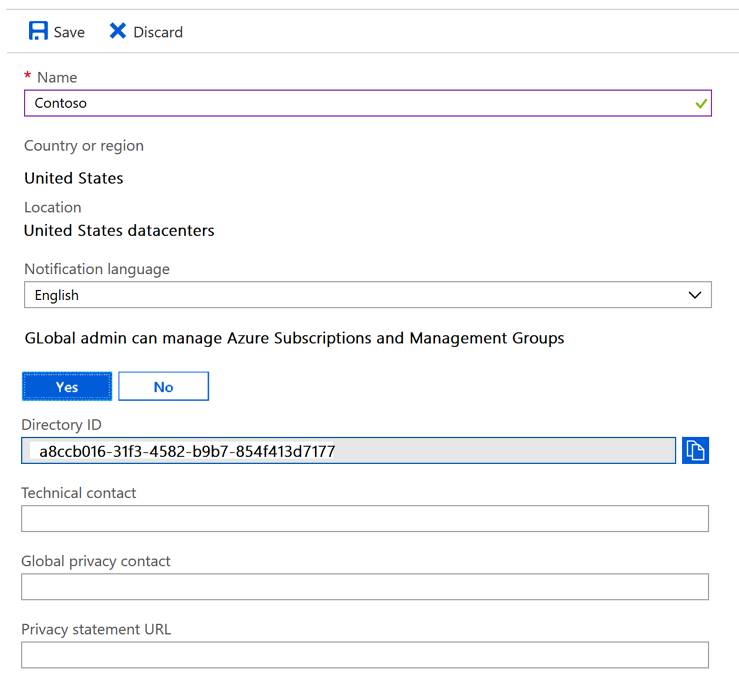
Task: Click the chevron arrow of the language dropdown
Action: tap(696, 295)
